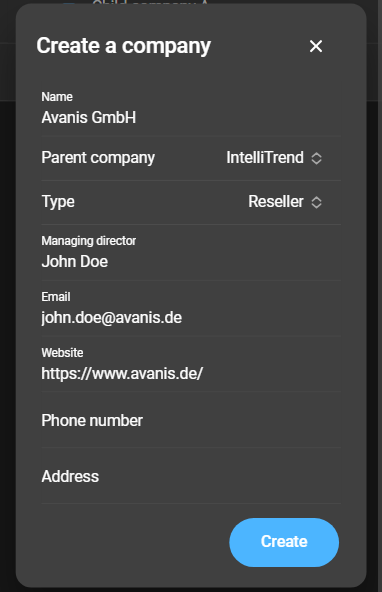Click the up-down chevron beside IntelliTrend
The height and width of the screenshot is (592, 382).
click(316, 158)
